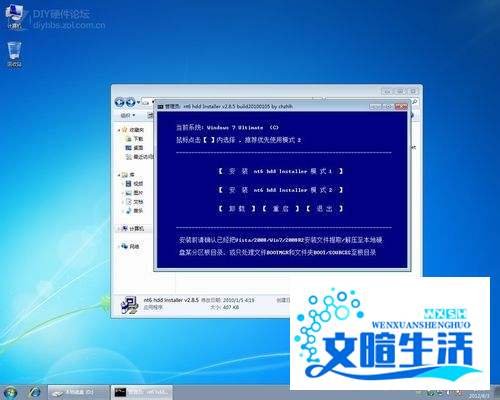This screenshot has width=500, height=400.
Task: Select the 重启 (Restart) option in the console
Action: click(281, 209)
